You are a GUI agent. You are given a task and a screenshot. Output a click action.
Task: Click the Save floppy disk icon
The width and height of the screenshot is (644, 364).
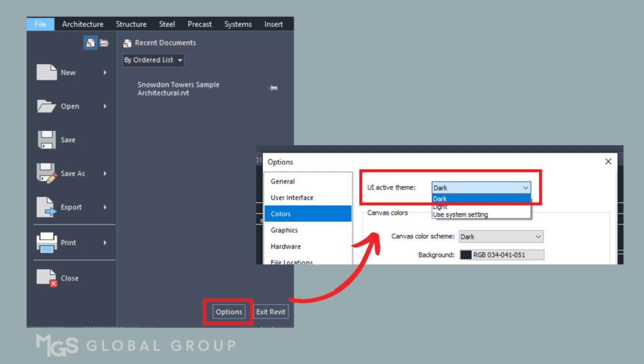[47, 140]
